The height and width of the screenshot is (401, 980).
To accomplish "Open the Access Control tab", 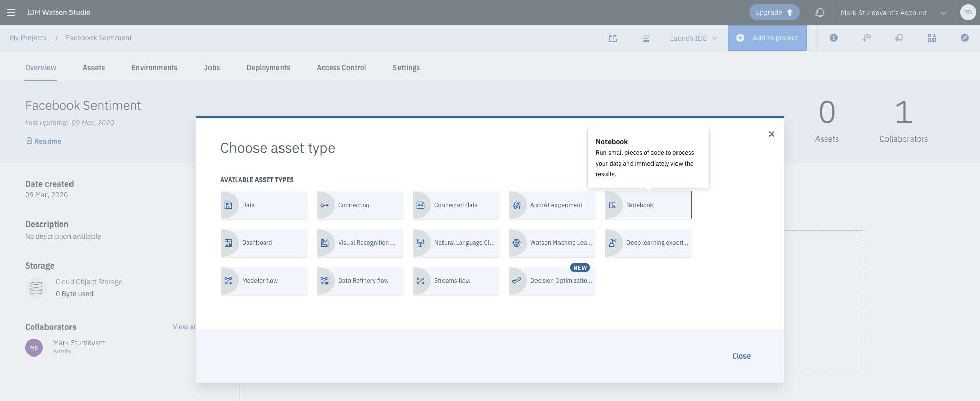I will tap(341, 68).
